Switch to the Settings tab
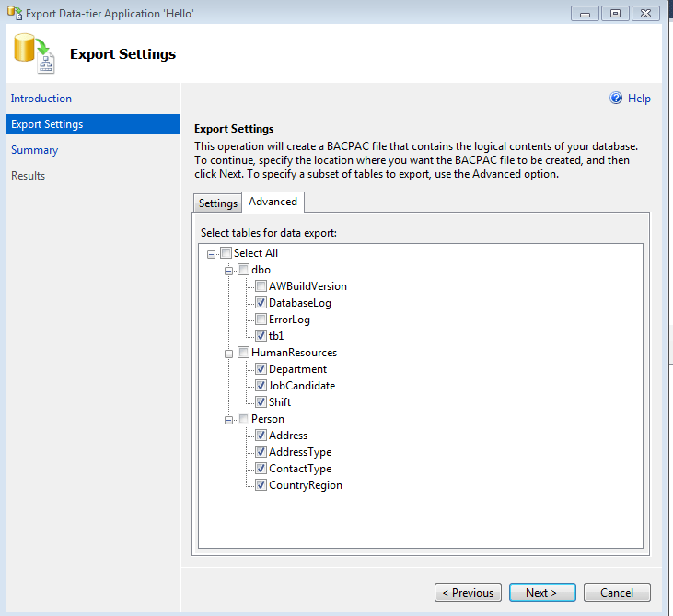Viewport: 673px width, 616px height. (218, 203)
